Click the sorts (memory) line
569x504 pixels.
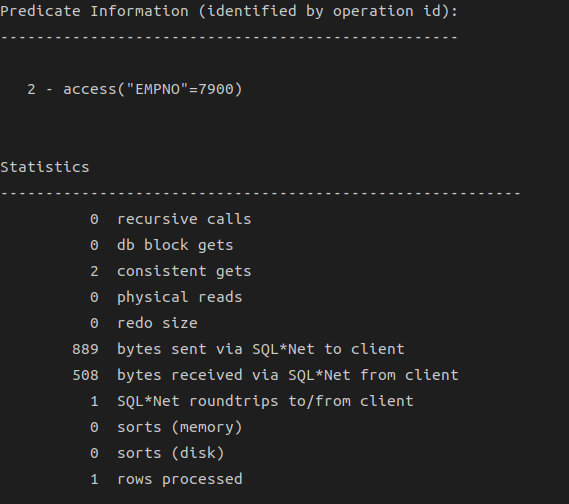[166, 427]
